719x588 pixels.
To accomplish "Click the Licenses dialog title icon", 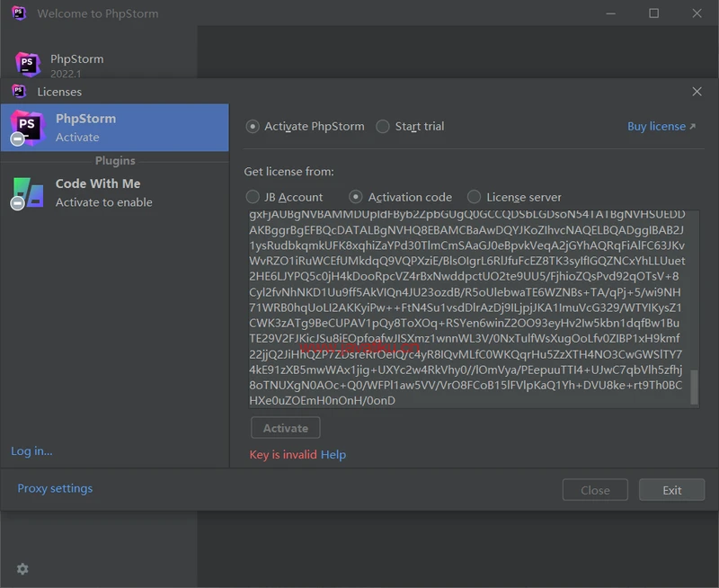I will [18, 92].
